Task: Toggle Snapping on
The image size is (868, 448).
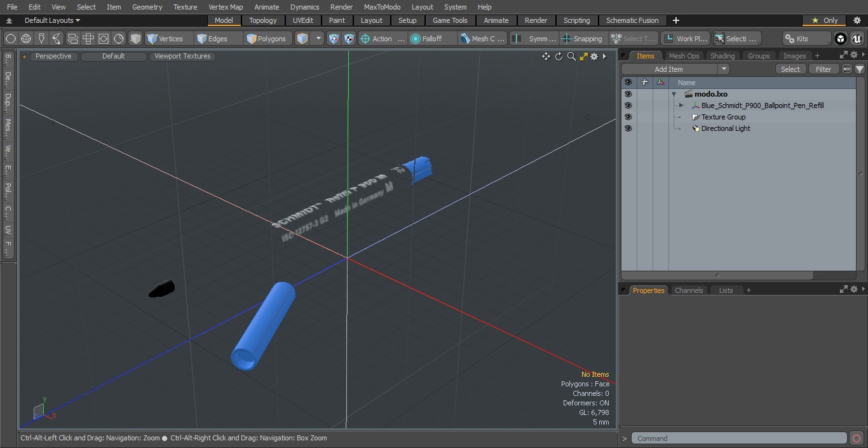Action: coord(582,39)
